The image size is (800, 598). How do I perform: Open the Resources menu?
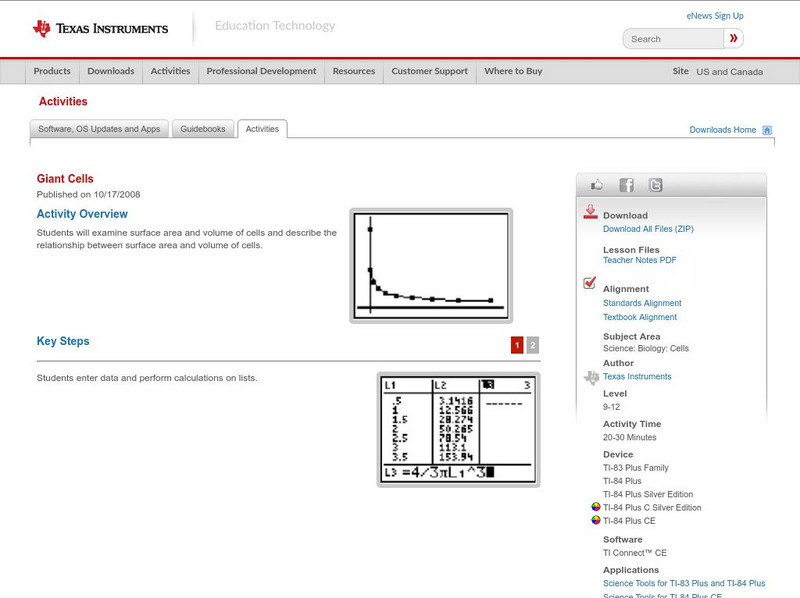click(x=354, y=71)
